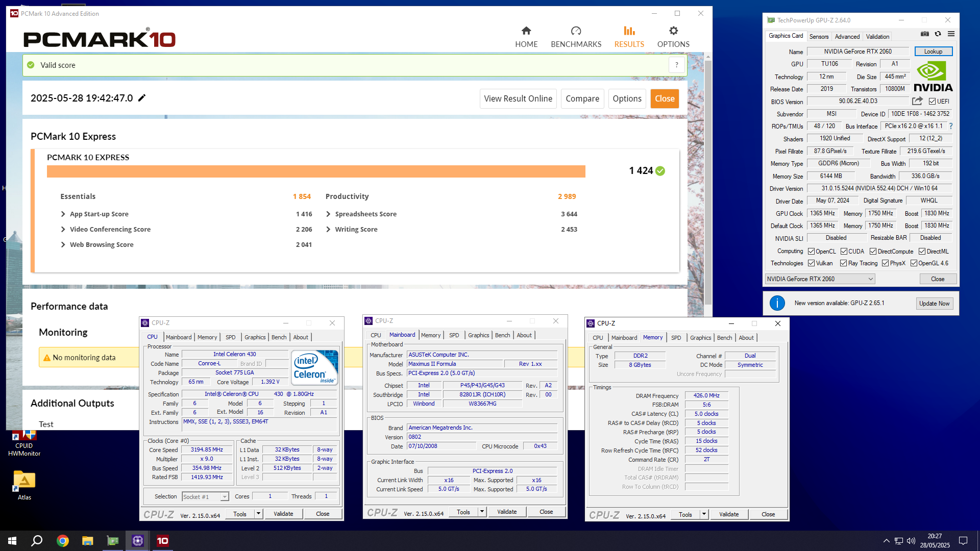Toggle the UEFI checkbox in GPU-Z
This screenshot has width=980, height=551.
932,102
